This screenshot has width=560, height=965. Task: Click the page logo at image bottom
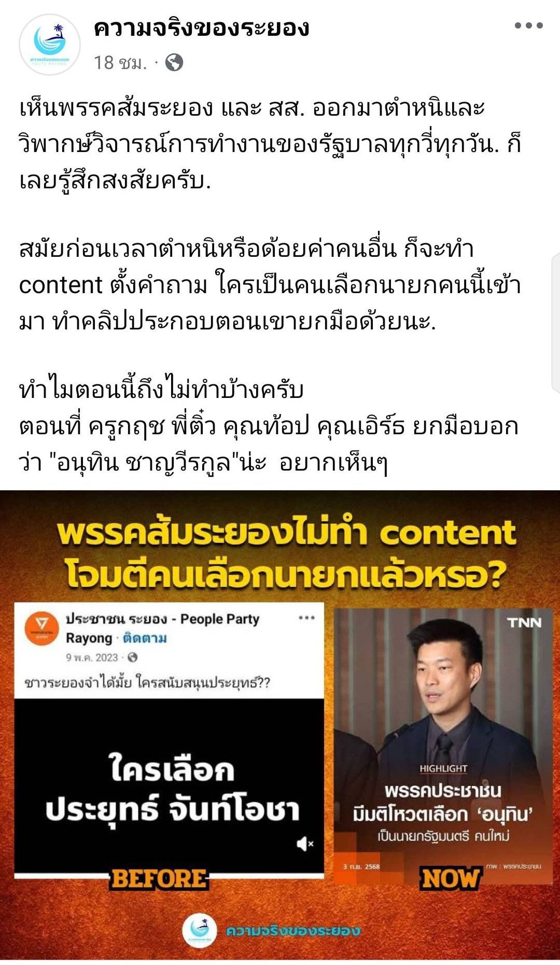point(199,931)
